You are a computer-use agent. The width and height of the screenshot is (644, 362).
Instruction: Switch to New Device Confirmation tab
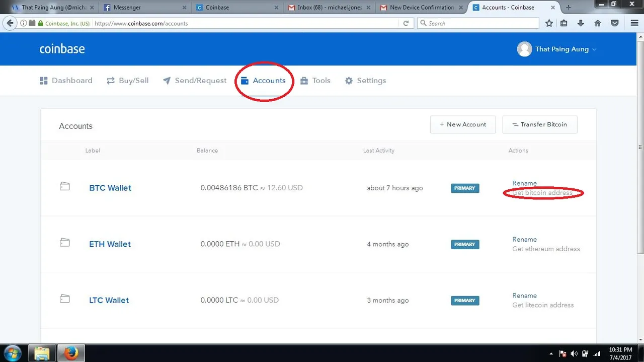pyautogui.click(x=422, y=8)
